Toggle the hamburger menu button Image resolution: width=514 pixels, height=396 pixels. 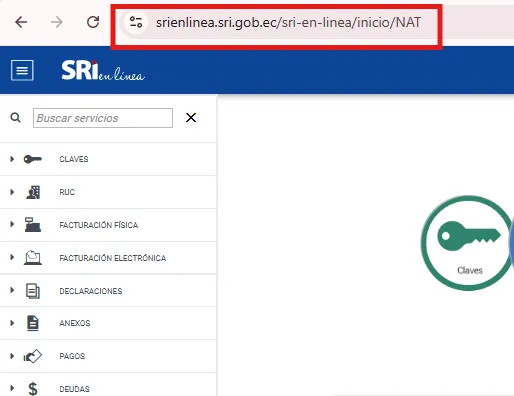point(22,70)
